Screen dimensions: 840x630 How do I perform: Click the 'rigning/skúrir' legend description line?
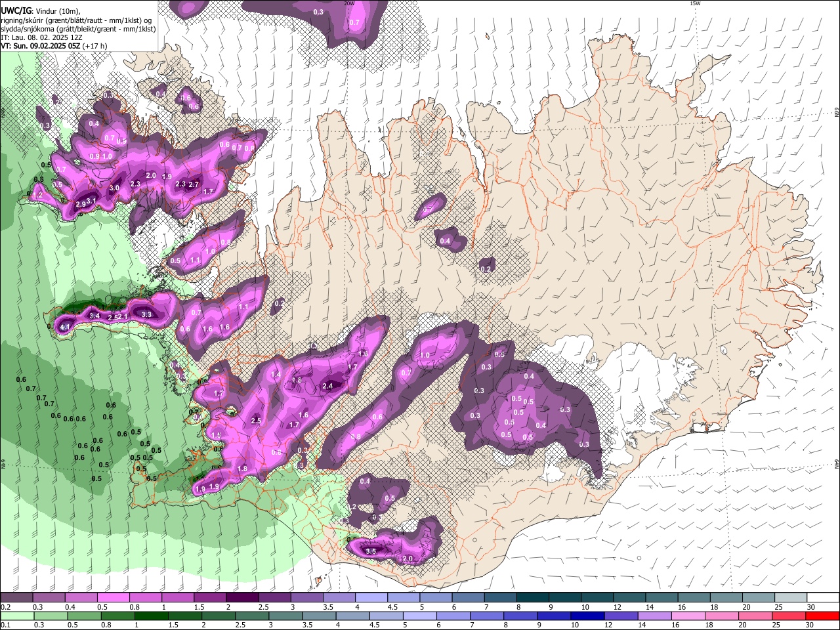point(76,20)
